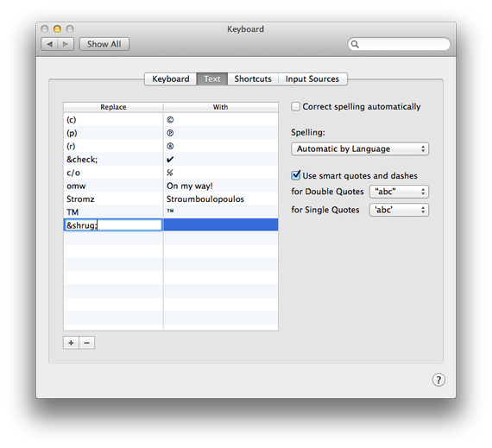
Task: Minimize the Keyboard window with yellow button
Action: 57,28
